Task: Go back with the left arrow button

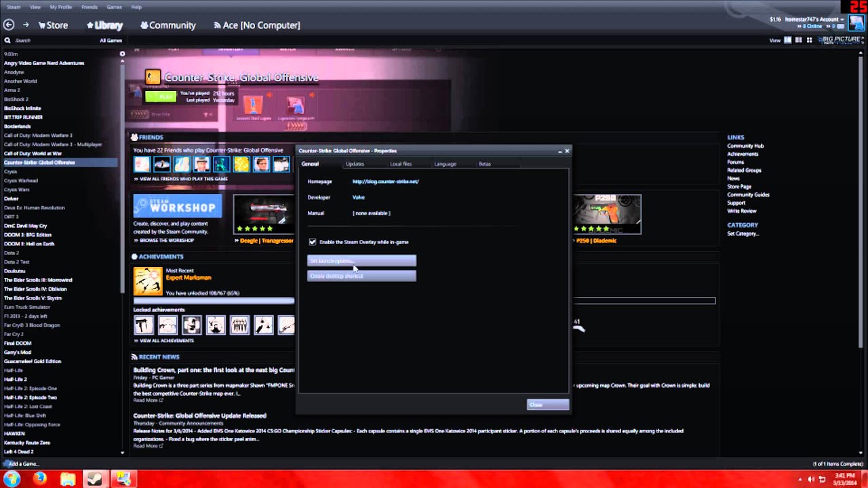Action: 9,25
